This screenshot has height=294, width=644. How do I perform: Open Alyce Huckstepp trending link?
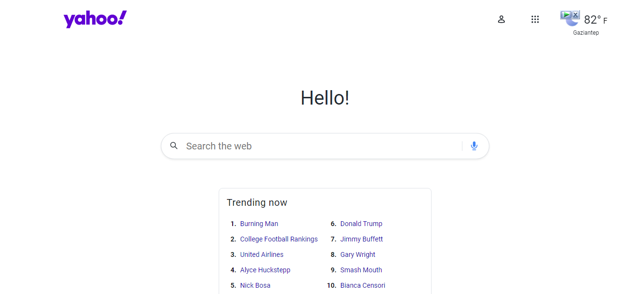[265, 270]
